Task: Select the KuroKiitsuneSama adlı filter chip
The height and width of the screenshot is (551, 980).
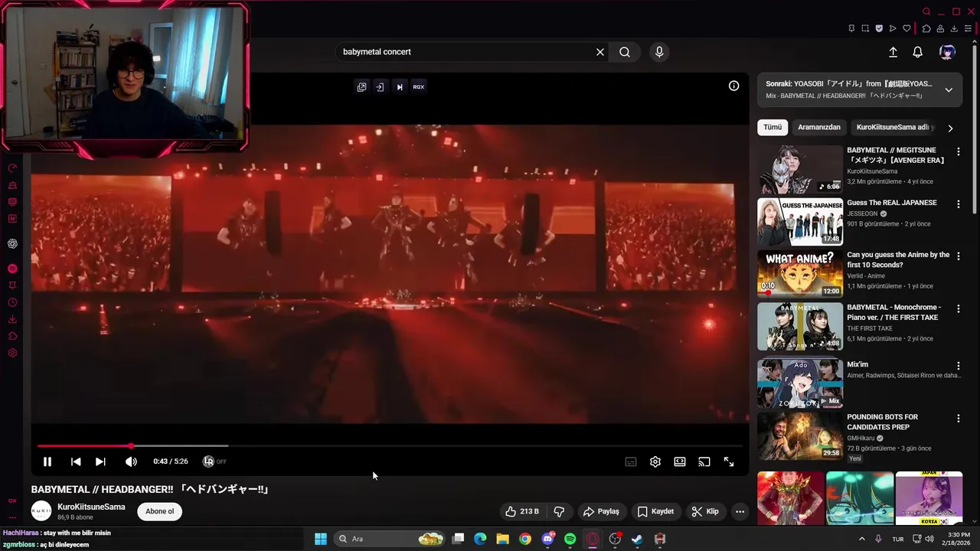Action: (894, 127)
